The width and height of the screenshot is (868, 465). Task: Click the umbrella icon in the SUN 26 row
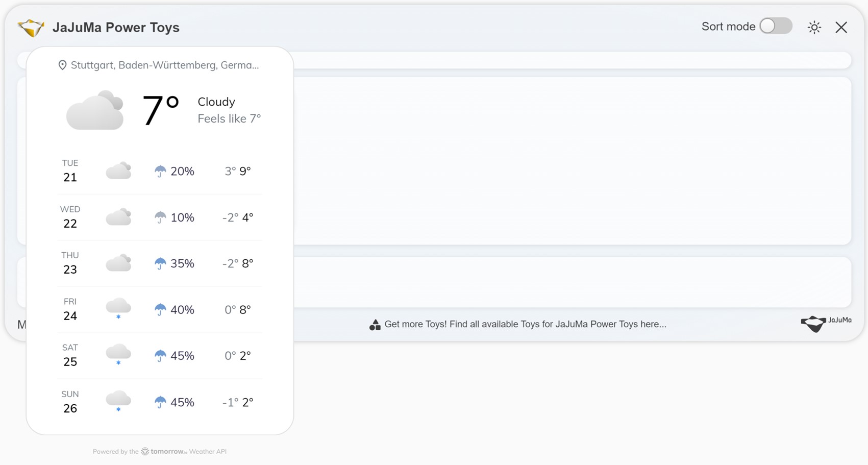[x=160, y=402]
